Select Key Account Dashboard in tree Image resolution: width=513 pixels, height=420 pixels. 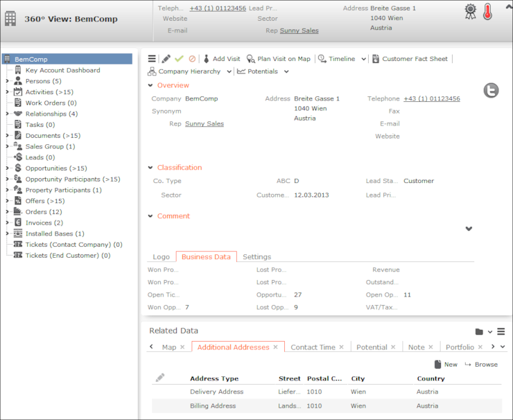62,70
